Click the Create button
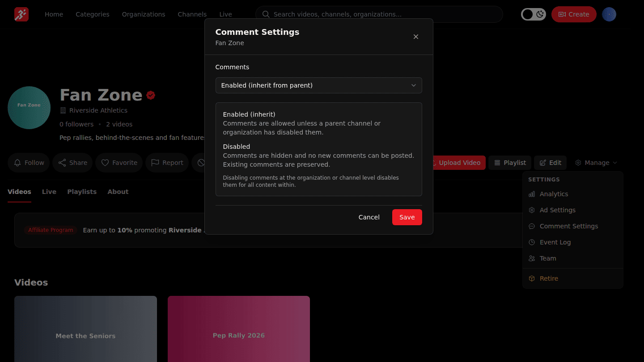 [x=574, y=14]
